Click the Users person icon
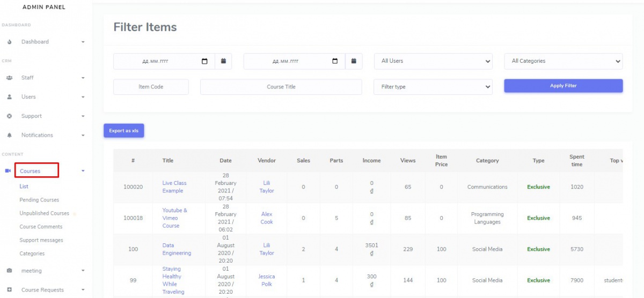Screen dimensions: 644x298 [9, 97]
